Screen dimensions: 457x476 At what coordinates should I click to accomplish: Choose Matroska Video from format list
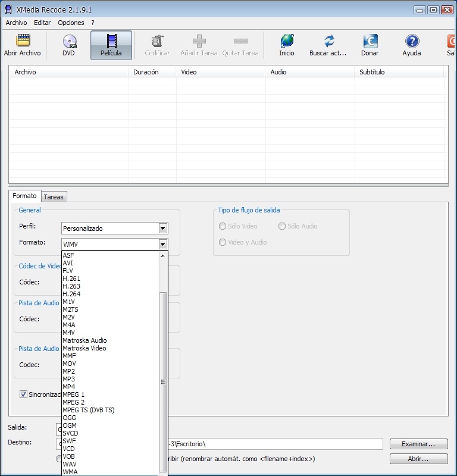[84, 348]
